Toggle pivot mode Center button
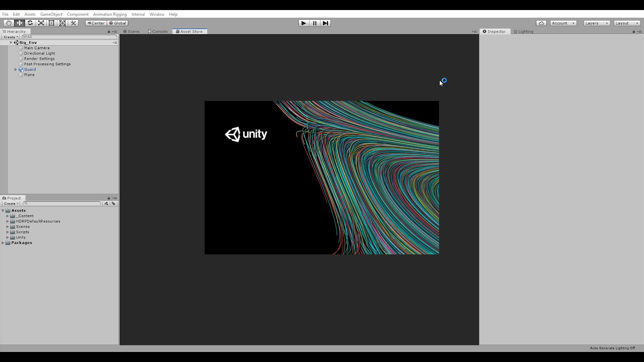The image size is (644, 362). [96, 23]
